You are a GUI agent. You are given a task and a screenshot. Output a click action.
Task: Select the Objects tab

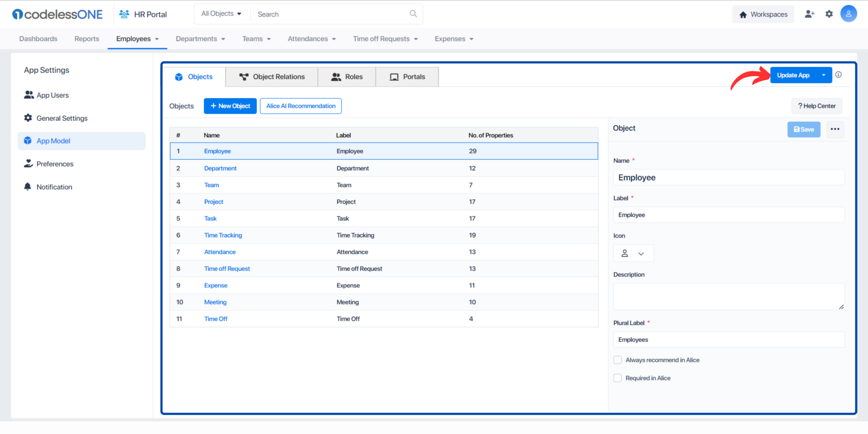point(194,77)
